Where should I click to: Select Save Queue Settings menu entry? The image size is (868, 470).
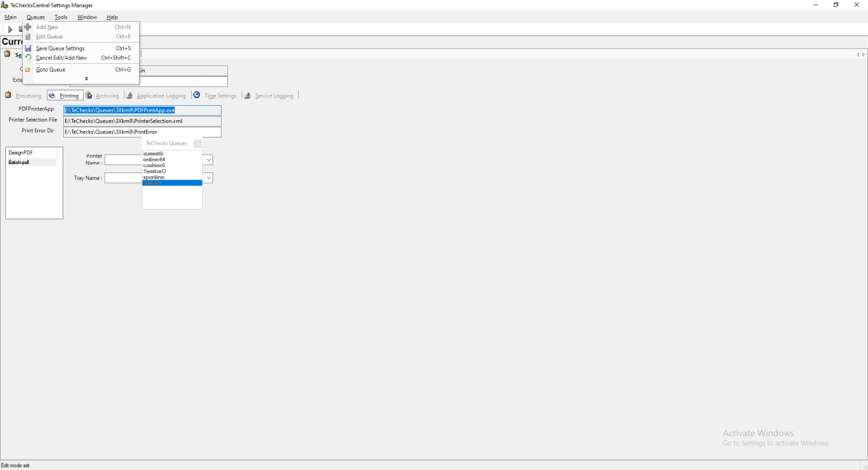[x=81, y=48]
